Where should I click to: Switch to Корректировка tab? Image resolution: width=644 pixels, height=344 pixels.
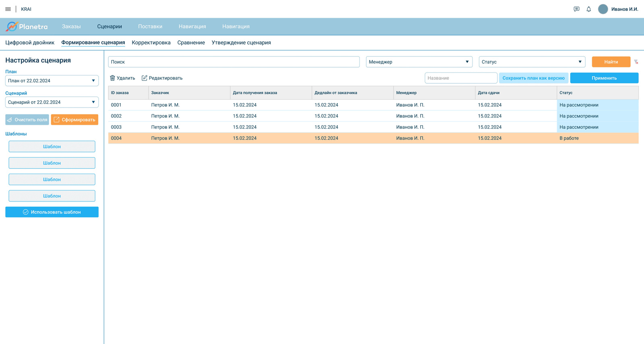[x=151, y=43]
